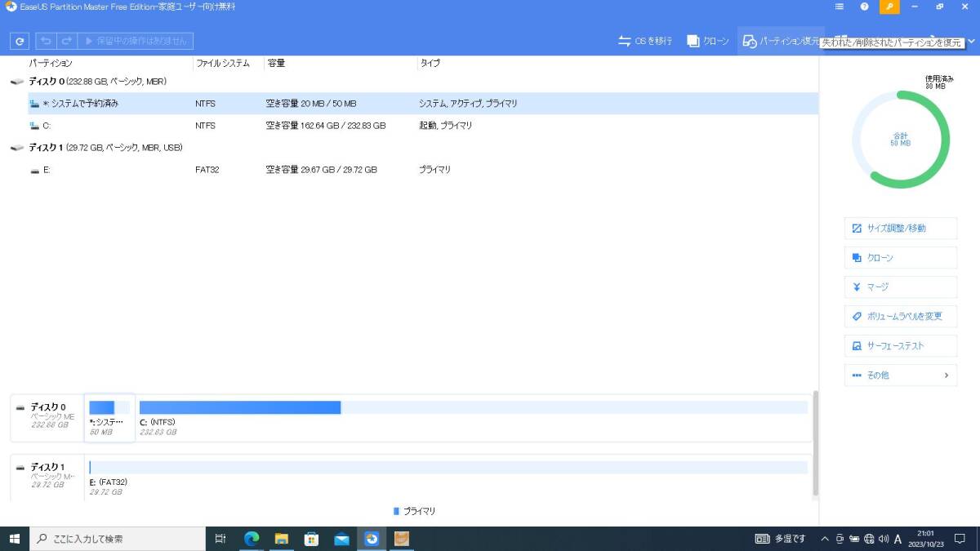Launch Microsoft Edge from taskbar

point(252,539)
